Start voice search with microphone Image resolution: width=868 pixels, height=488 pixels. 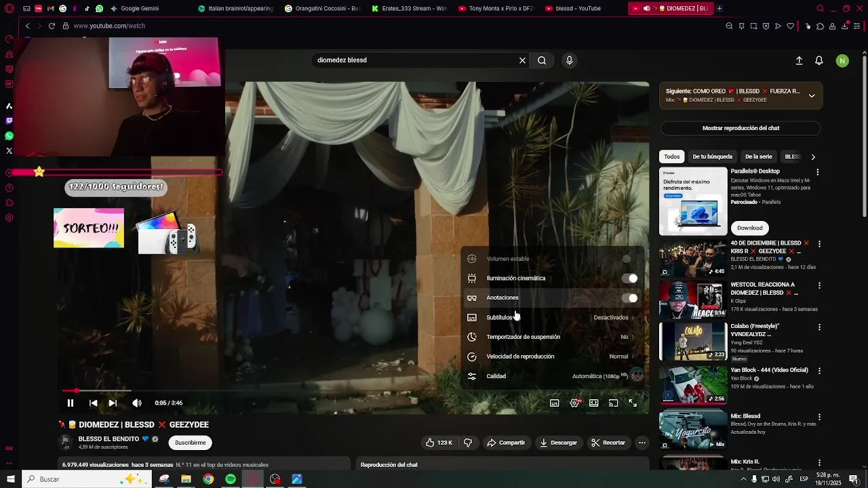[x=570, y=60]
